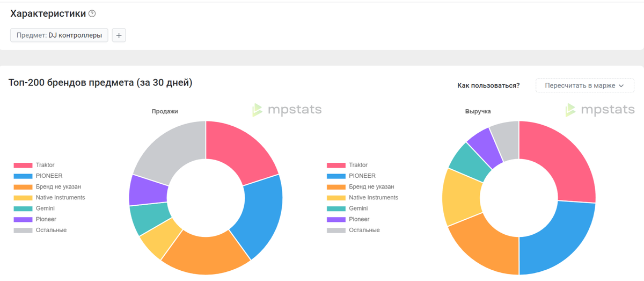The height and width of the screenshot is (281, 644).
Task: Click the Выручка chart title
Action: click(x=478, y=111)
